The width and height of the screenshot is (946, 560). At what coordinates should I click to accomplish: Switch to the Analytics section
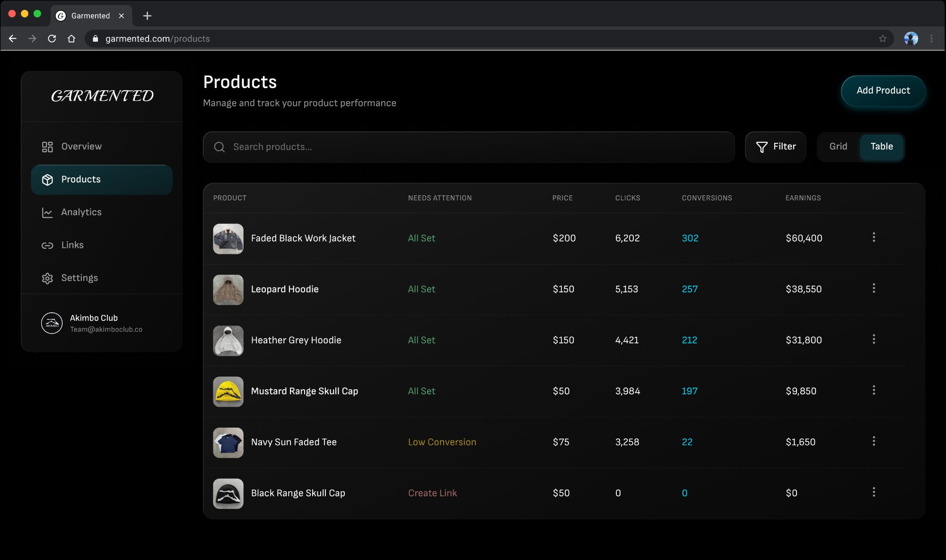tap(81, 212)
